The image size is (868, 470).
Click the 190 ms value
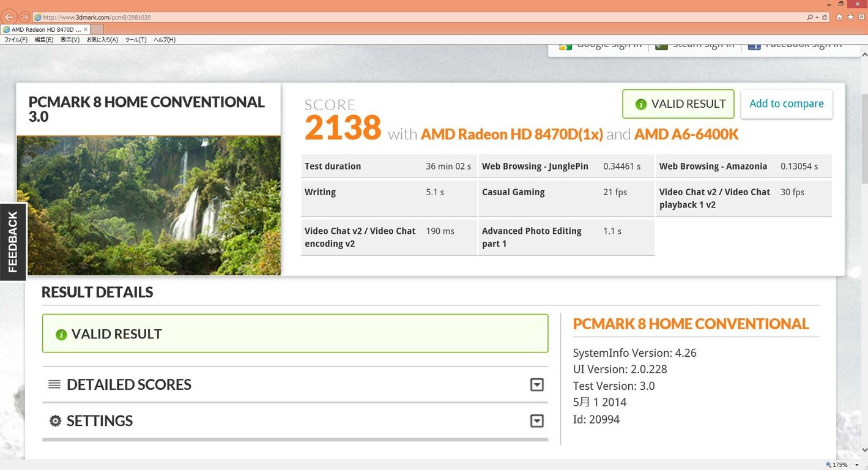pyautogui.click(x=440, y=231)
